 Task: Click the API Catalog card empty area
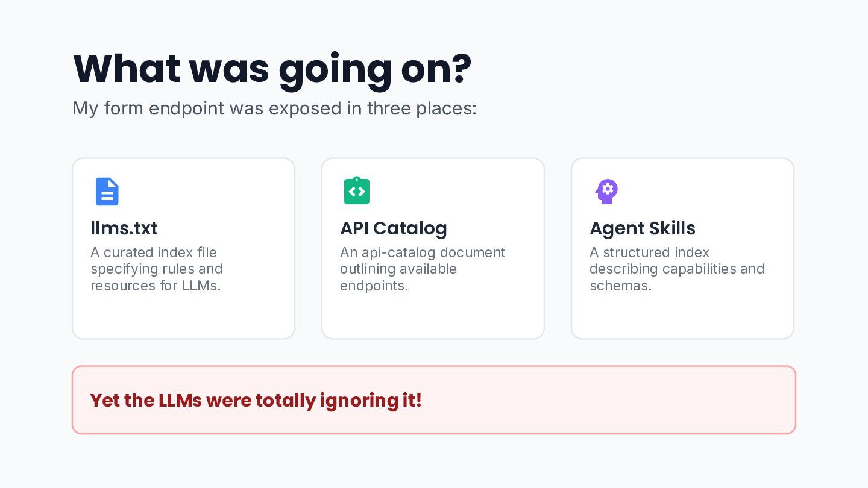[x=433, y=316]
